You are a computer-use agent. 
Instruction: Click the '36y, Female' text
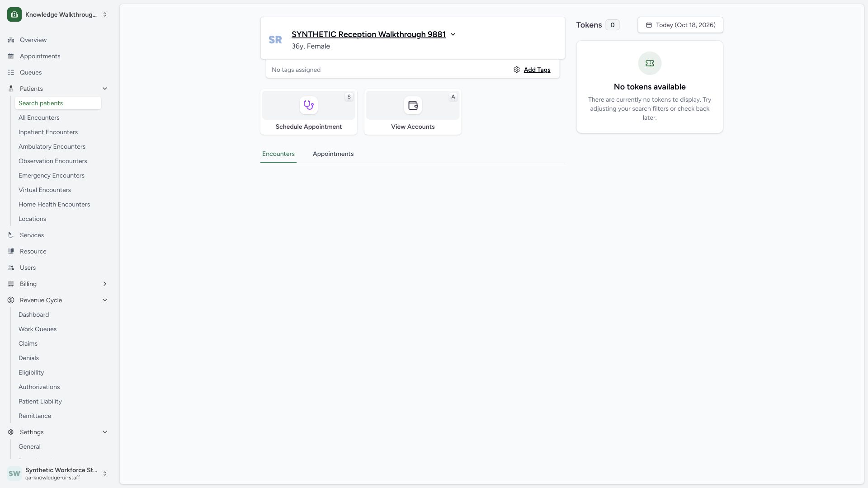tap(311, 46)
